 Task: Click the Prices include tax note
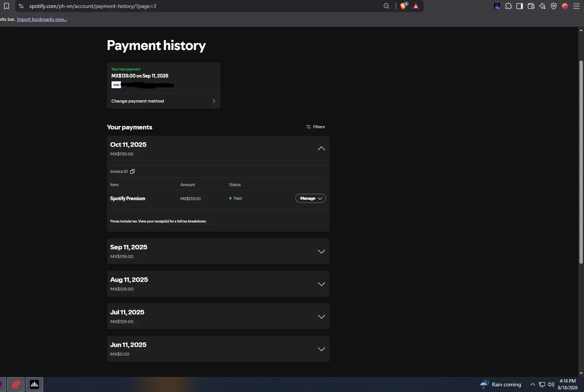coord(158,221)
